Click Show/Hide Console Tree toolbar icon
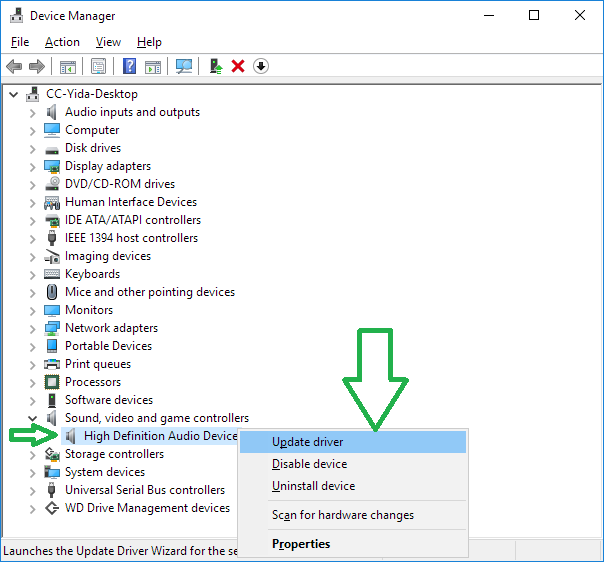 (68, 67)
